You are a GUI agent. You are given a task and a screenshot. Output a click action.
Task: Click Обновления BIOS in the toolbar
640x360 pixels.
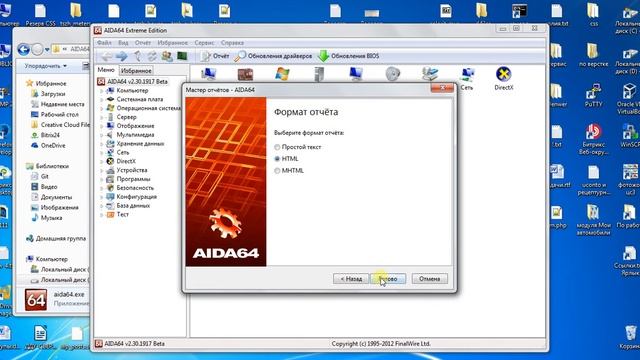pos(349,56)
